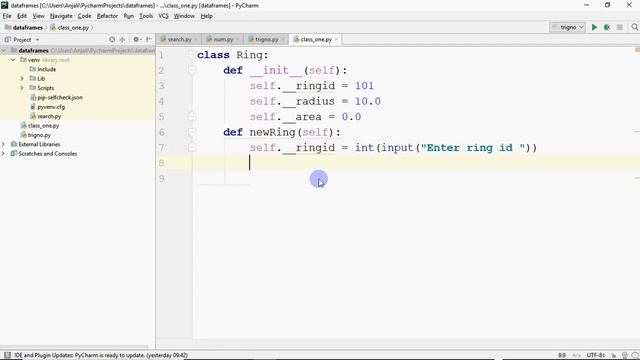Screen dimensions: 640x360
Task: Open the Project view selector dropdown
Action: point(22,40)
